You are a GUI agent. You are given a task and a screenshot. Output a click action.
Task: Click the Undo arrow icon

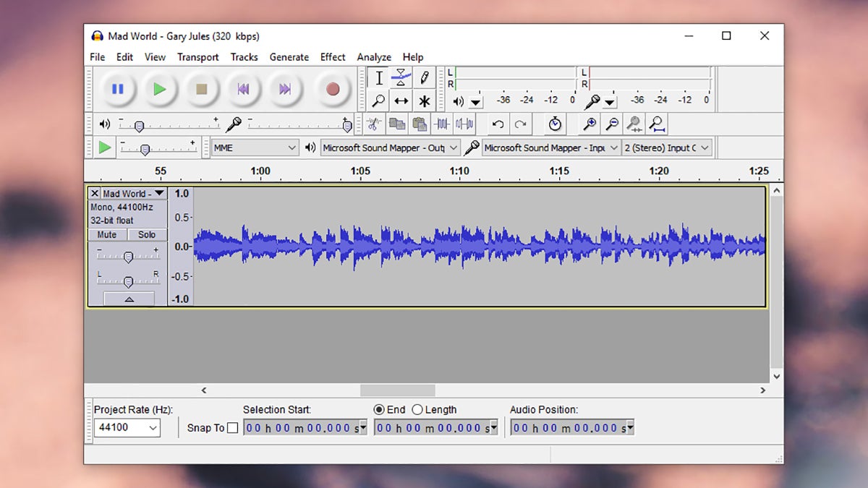click(498, 124)
